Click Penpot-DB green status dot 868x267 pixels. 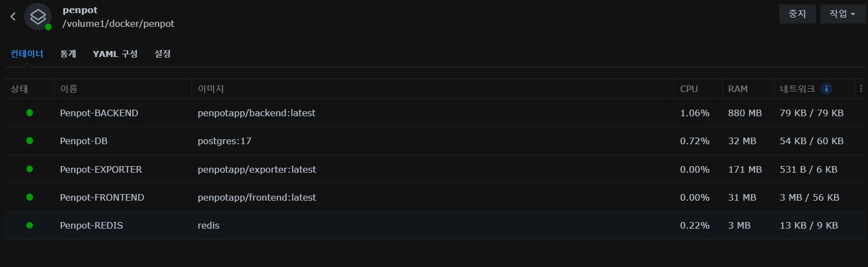pyautogui.click(x=30, y=141)
